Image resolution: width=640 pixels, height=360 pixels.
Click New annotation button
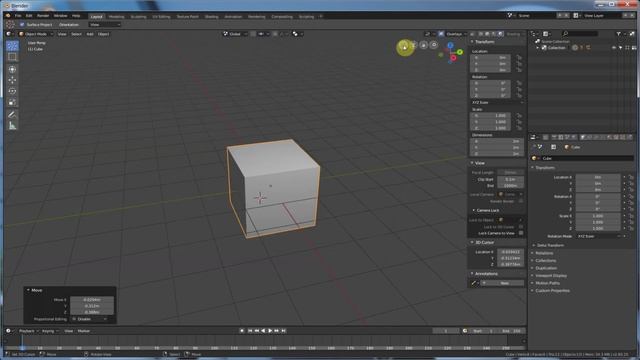(504, 283)
